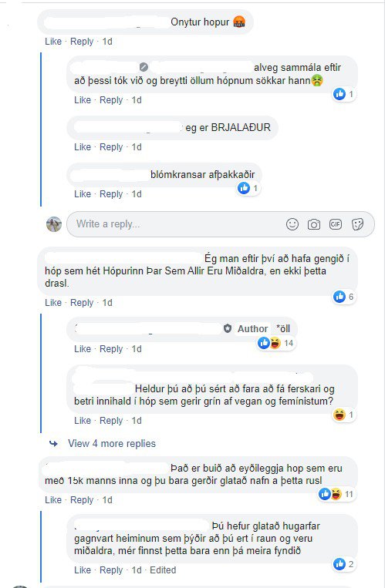Click like reaction count on 'blómkransar afþakkaðir'

click(x=248, y=188)
